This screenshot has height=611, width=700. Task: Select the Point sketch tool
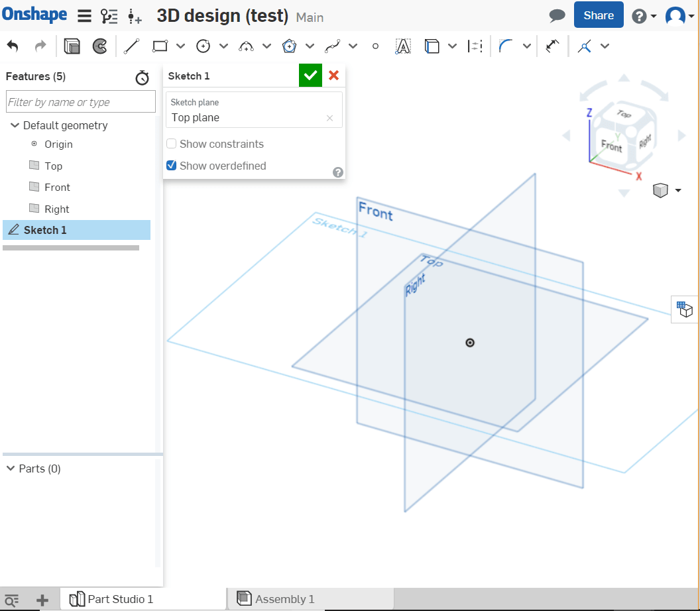click(375, 46)
